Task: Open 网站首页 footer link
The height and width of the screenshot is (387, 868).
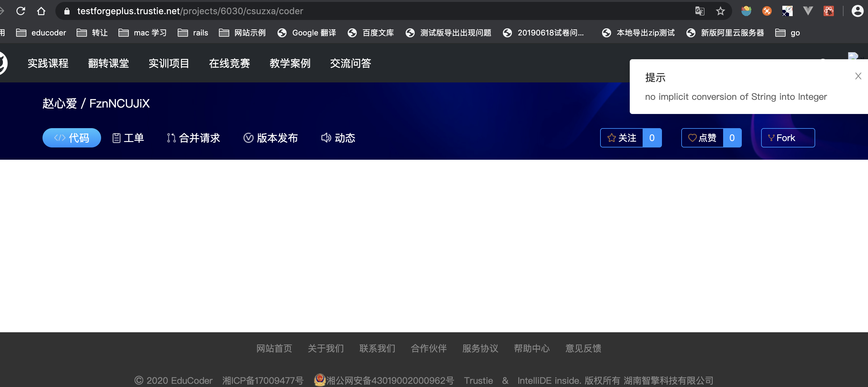Action: pos(274,348)
